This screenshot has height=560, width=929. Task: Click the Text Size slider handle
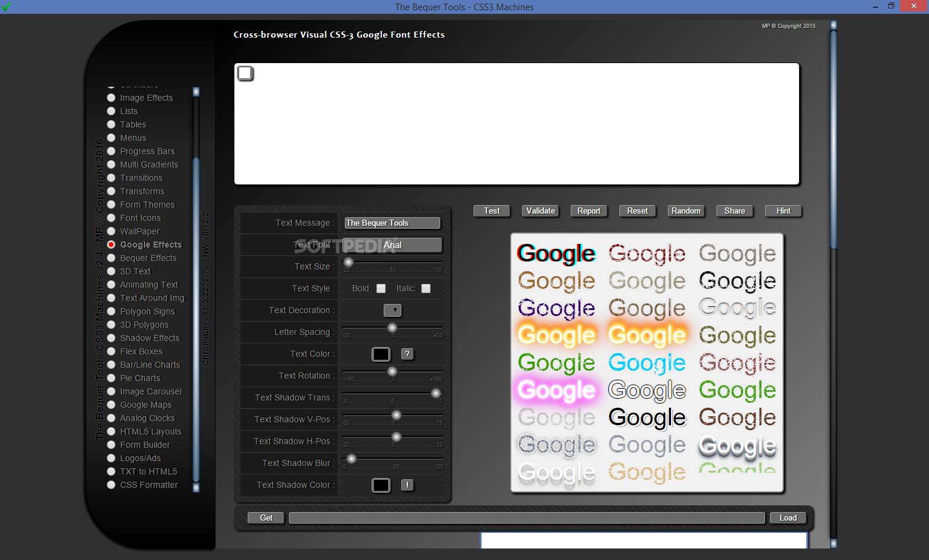349,262
